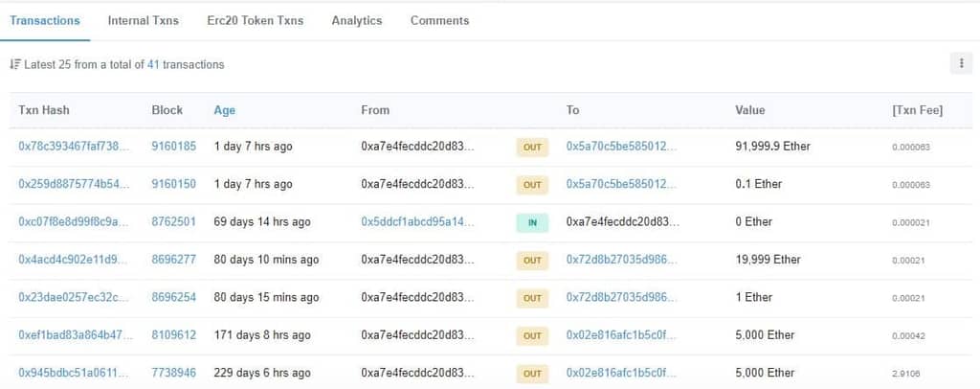This screenshot has height=389, width=980.
Task: Click the Value column header
Action: click(750, 110)
